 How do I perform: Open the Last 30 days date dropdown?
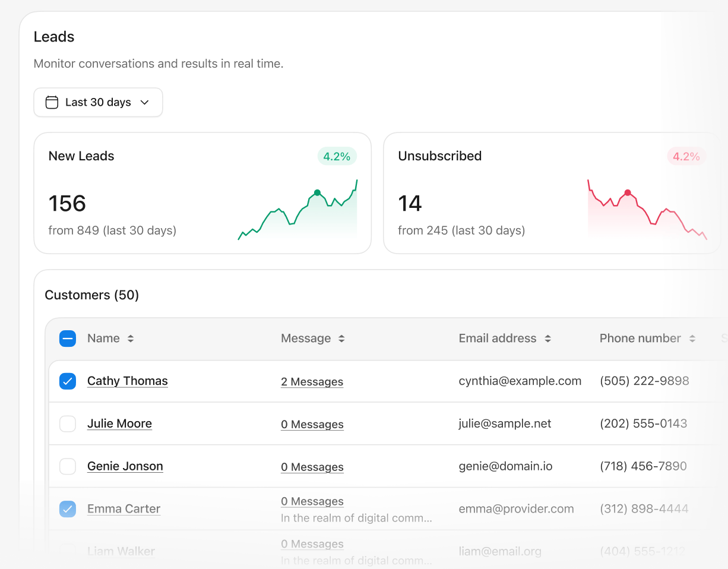click(98, 102)
